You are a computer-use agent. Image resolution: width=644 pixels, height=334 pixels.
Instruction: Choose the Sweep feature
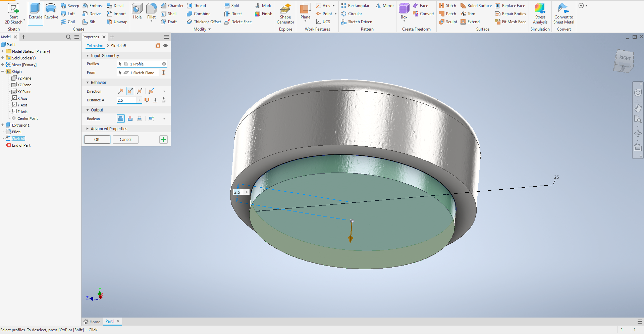70,6
